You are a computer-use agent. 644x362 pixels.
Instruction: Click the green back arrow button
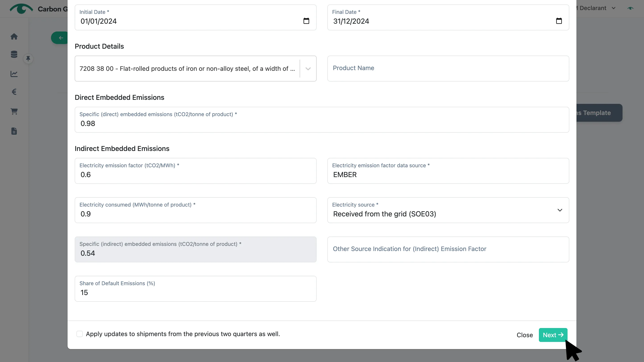(x=59, y=38)
